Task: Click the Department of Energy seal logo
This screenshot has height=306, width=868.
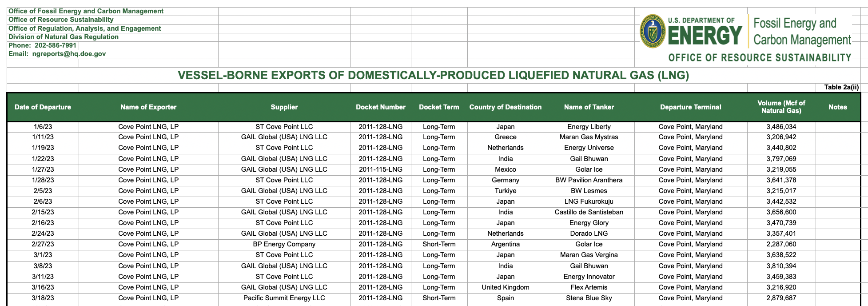Action: pyautogui.click(x=653, y=31)
